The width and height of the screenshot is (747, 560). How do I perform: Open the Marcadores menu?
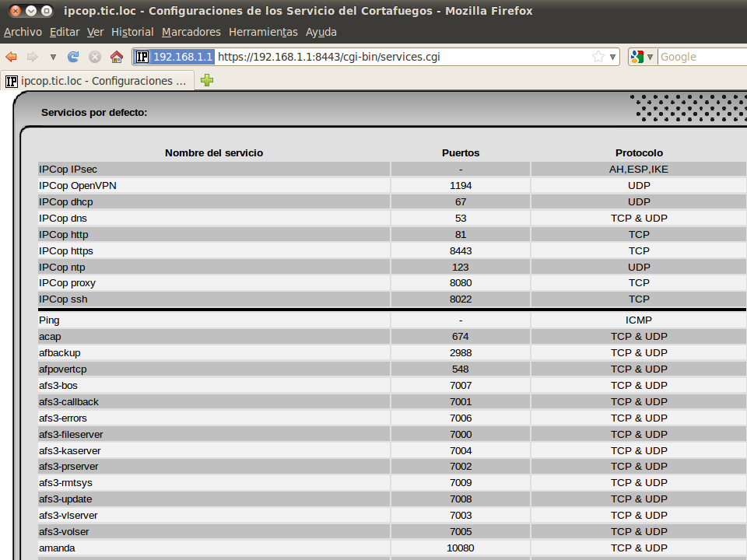coord(191,32)
